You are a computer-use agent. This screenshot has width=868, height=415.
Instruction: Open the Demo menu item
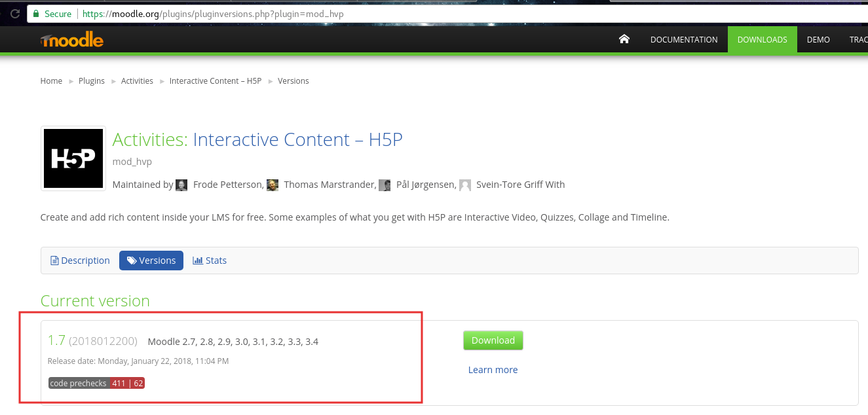click(818, 39)
